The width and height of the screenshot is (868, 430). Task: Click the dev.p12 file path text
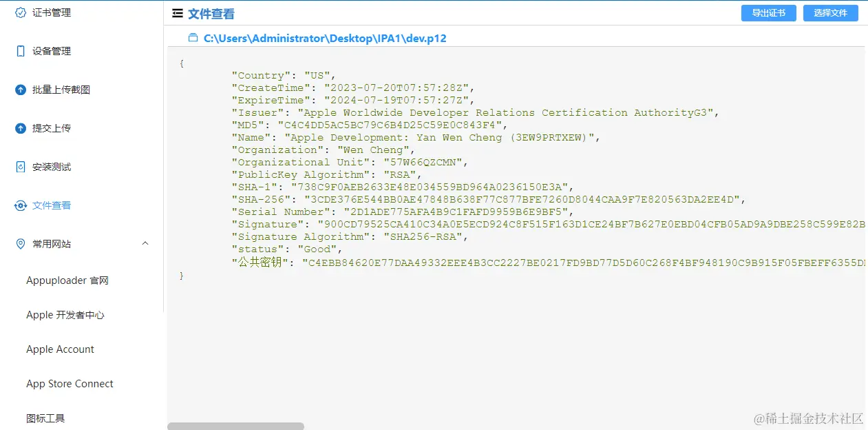pos(325,39)
